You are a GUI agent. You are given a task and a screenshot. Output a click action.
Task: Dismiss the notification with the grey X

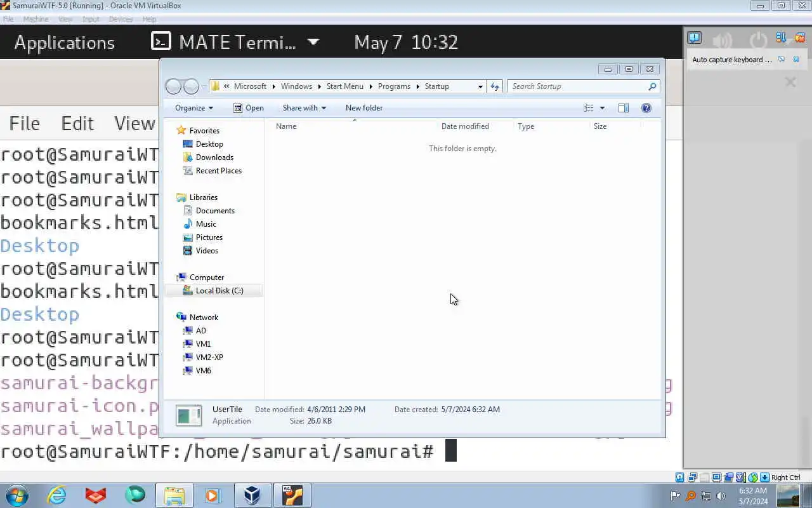(x=790, y=81)
